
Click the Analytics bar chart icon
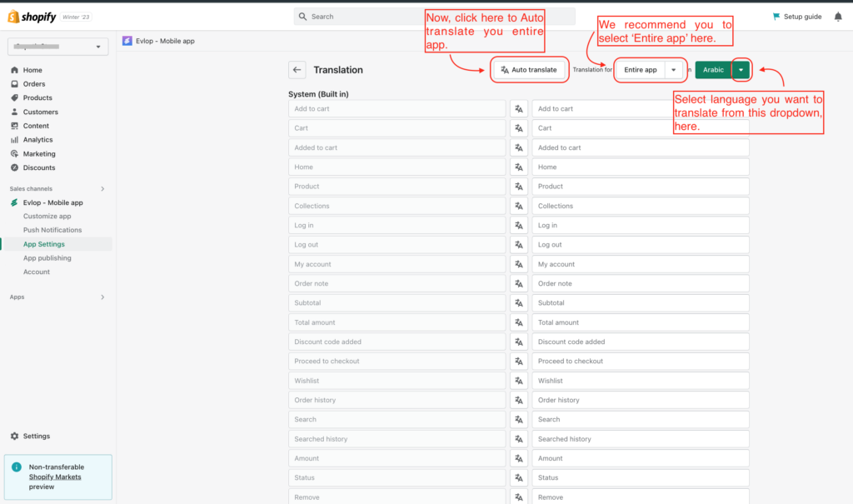click(15, 140)
